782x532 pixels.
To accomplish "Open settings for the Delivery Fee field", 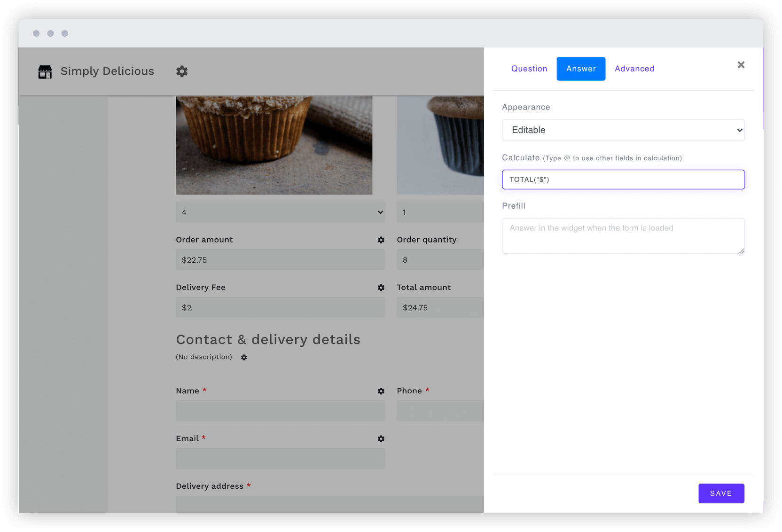I will (381, 288).
